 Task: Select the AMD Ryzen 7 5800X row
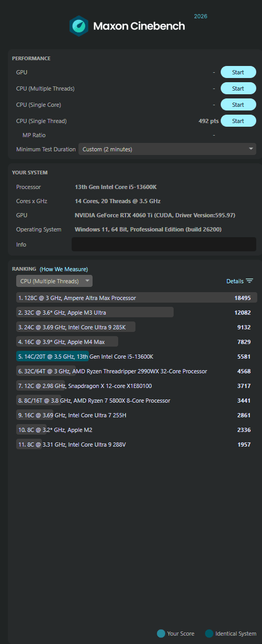pyautogui.click(x=136, y=401)
